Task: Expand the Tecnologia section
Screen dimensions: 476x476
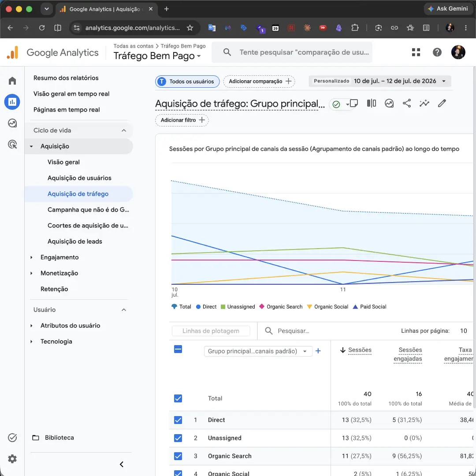Action: 31,342
